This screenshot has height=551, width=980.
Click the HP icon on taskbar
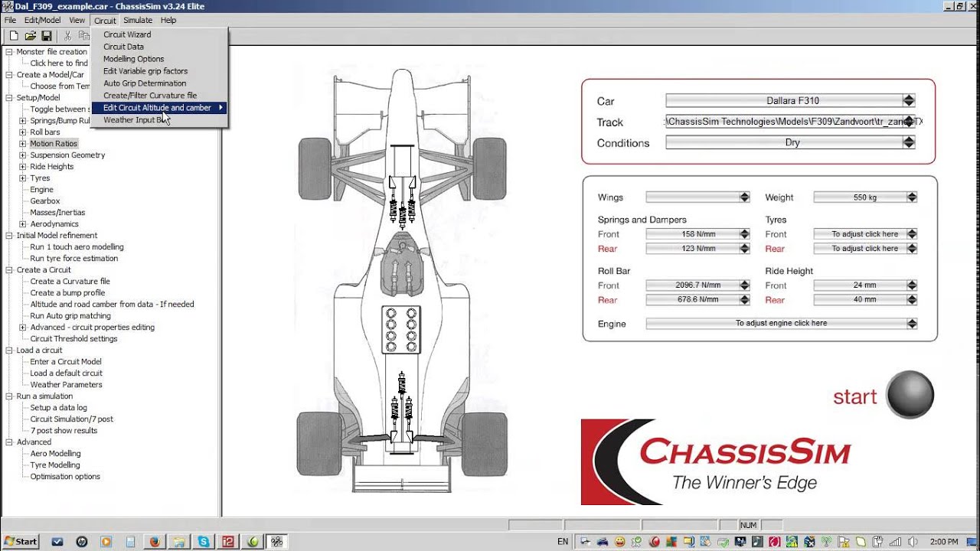[x=81, y=541]
